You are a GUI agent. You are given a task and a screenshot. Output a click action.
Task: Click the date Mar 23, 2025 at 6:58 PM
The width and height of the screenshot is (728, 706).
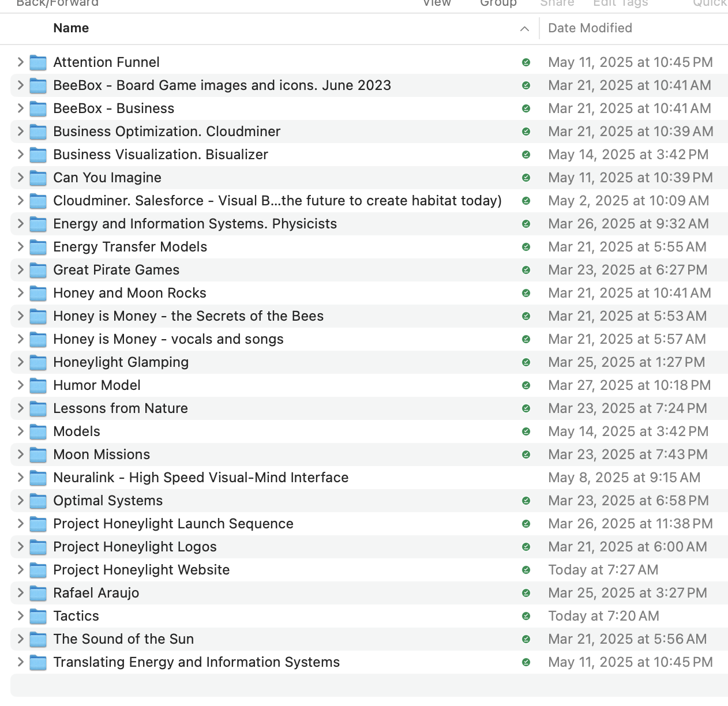tap(628, 501)
